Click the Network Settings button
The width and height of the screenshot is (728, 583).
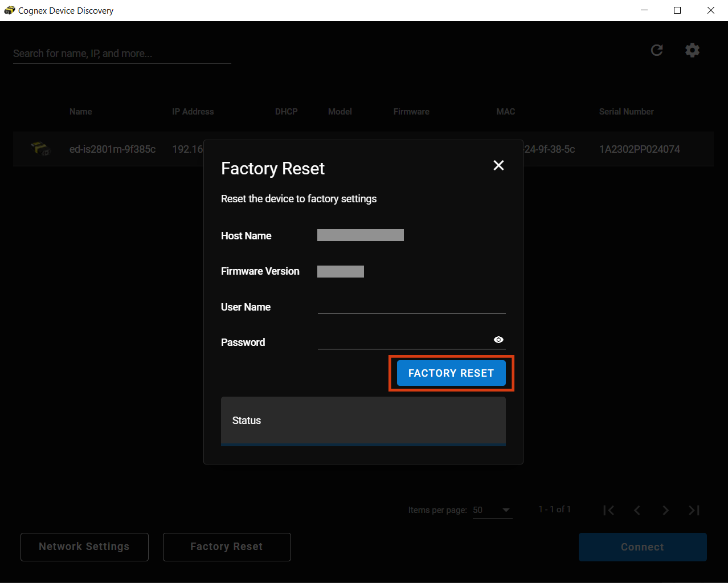pos(84,547)
